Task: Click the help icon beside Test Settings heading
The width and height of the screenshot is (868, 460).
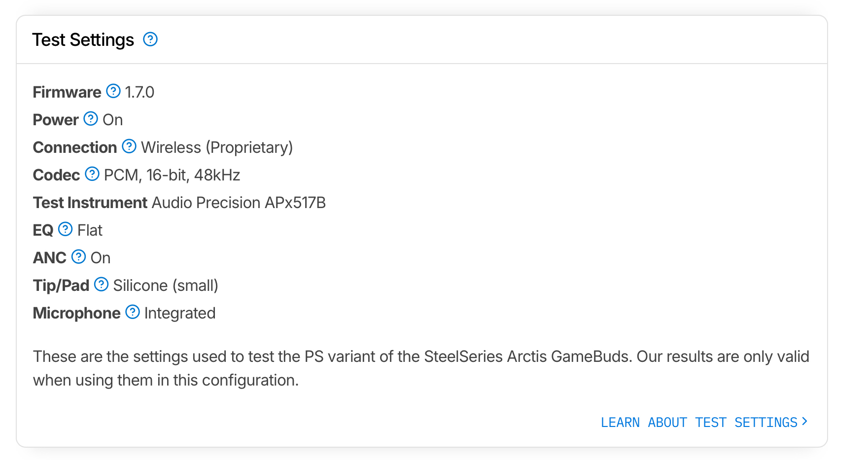Action: tap(150, 39)
